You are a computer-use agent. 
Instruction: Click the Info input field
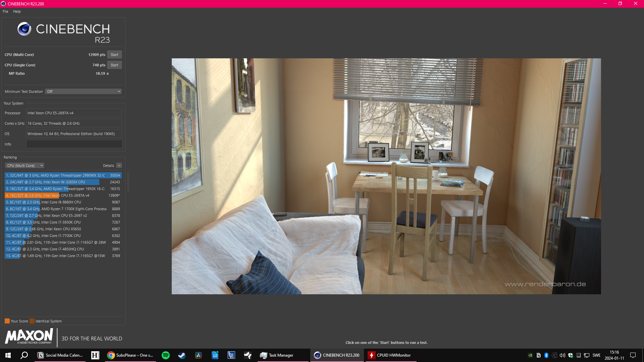[74, 144]
